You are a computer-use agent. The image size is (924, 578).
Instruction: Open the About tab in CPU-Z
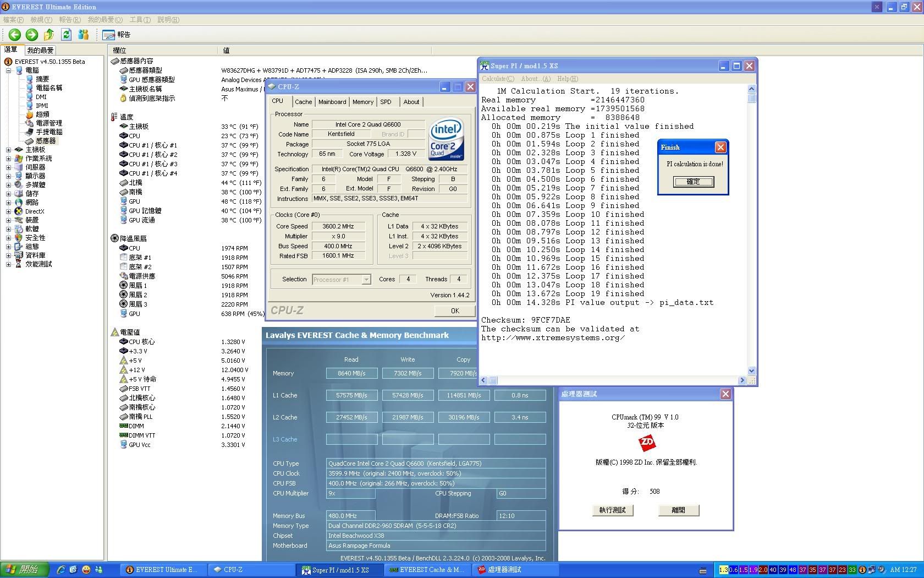pyautogui.click(x=411, y=102)
